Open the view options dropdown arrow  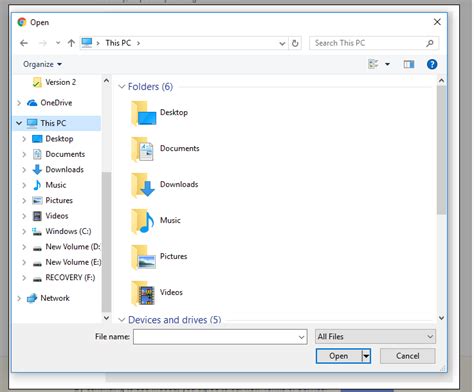tap(387, 64)
